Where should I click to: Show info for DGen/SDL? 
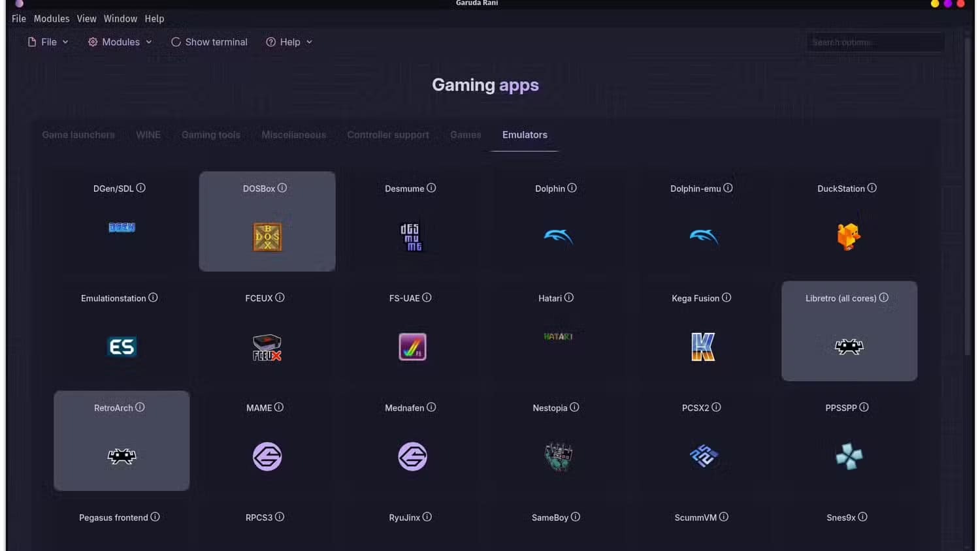[140, 188]
